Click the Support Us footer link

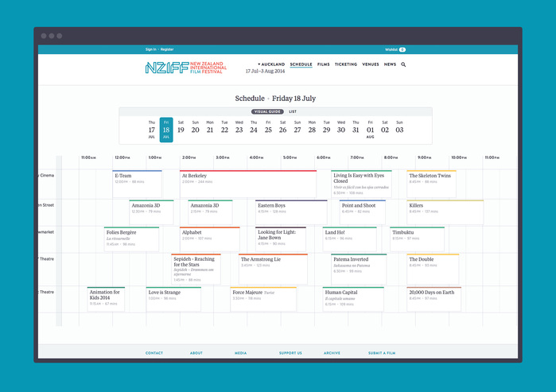290,353
